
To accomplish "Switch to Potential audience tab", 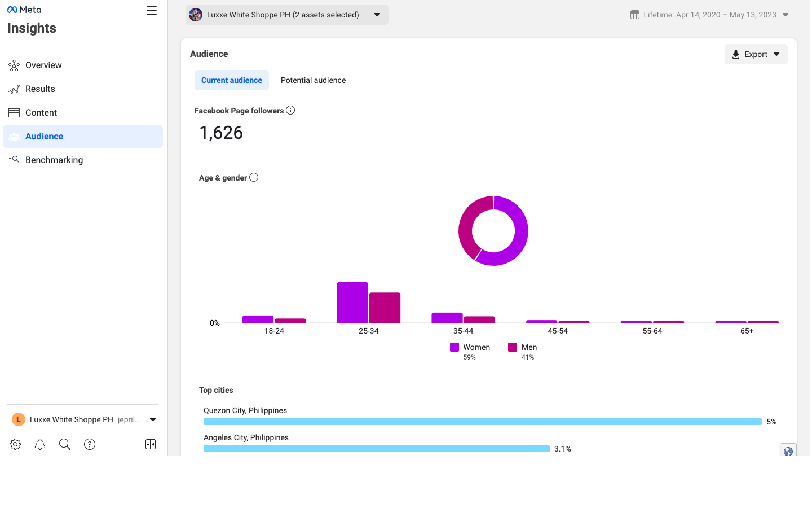I will 314,80.
